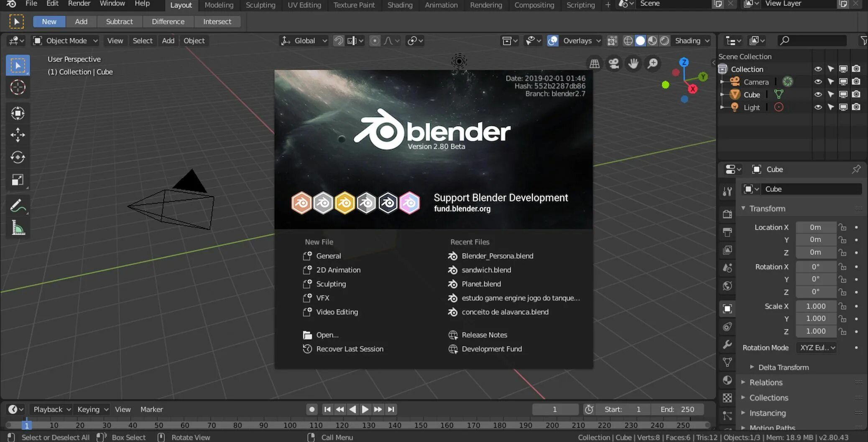Open the Output printer properties tab
The width and height of the screenshot is (868, 442).
728,232
